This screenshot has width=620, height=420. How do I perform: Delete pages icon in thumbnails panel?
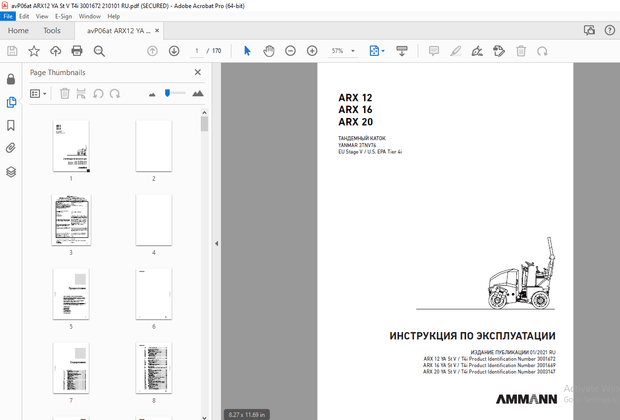pos(64,94)
